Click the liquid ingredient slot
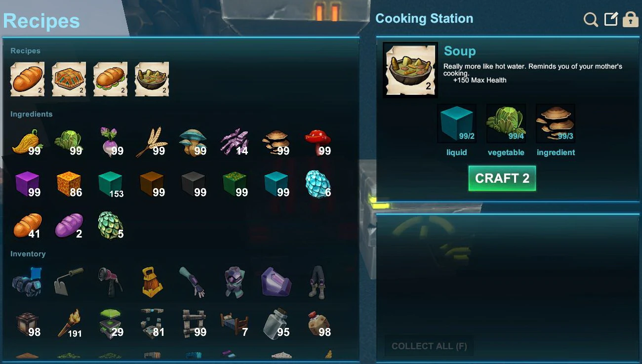The image size is (642, 364). (x=456, y=123)
